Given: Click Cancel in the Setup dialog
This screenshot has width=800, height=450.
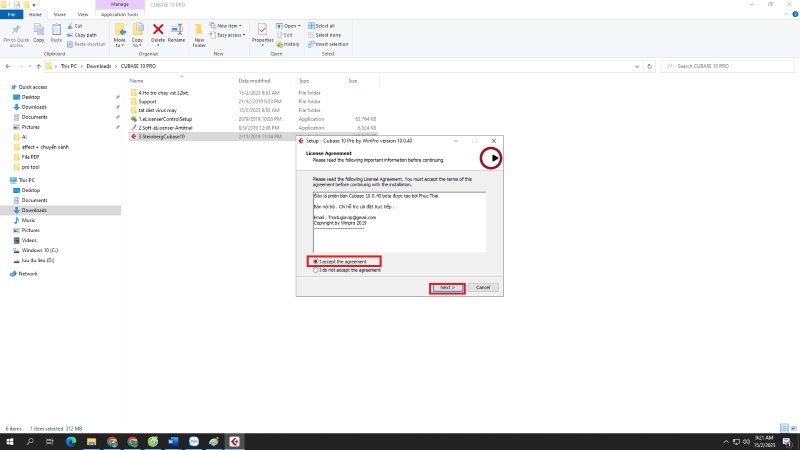Looking at the screenshot, I should click(483, 287).
